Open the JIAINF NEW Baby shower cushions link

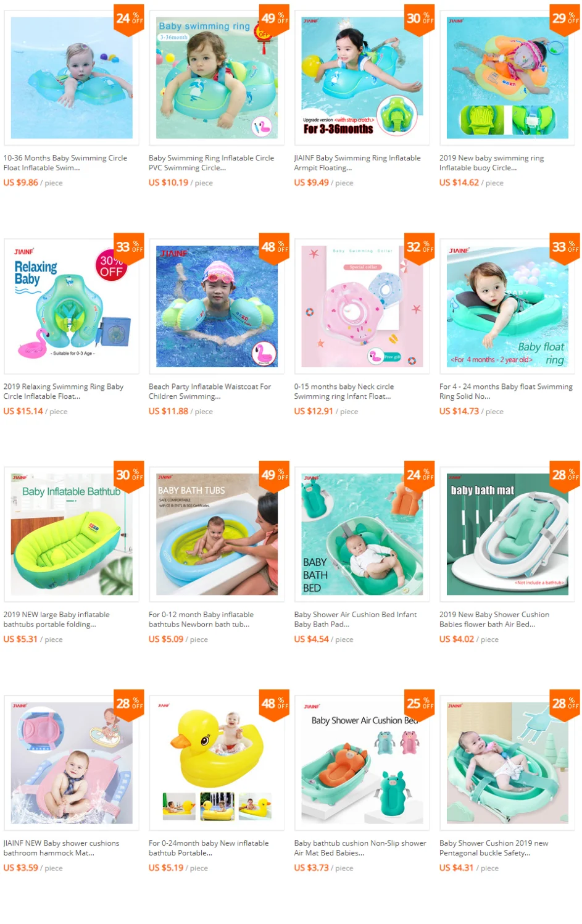coord(62,847)
